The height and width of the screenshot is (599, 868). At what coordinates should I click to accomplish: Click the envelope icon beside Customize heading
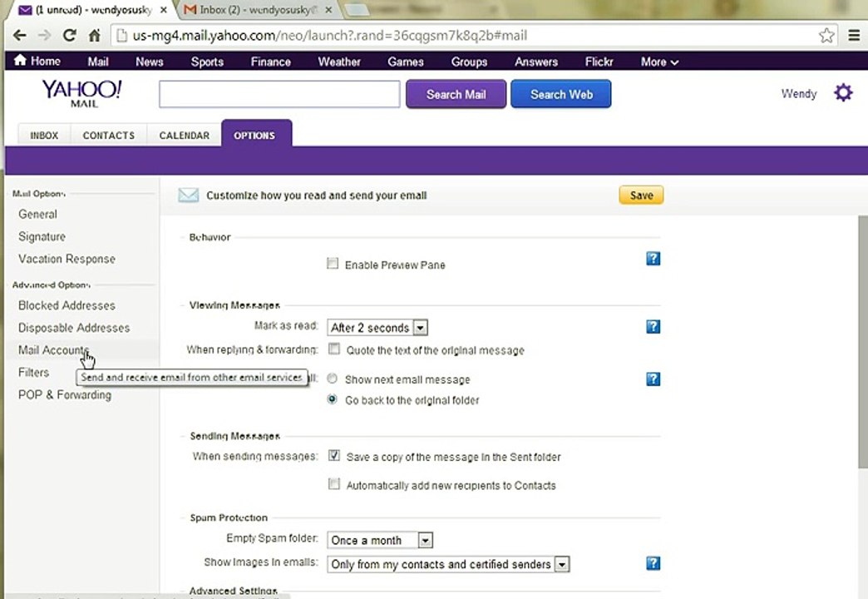click(188, 195)
